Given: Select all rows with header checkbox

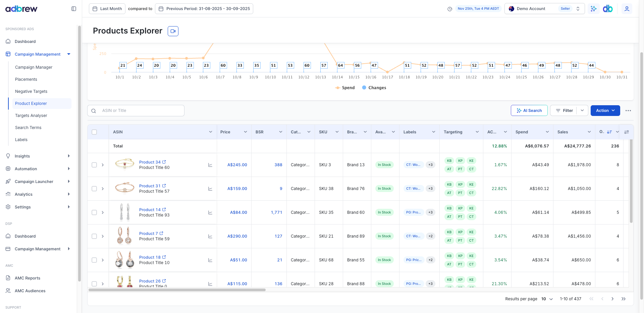Looking at the screenshot, I should coord(94,132).
